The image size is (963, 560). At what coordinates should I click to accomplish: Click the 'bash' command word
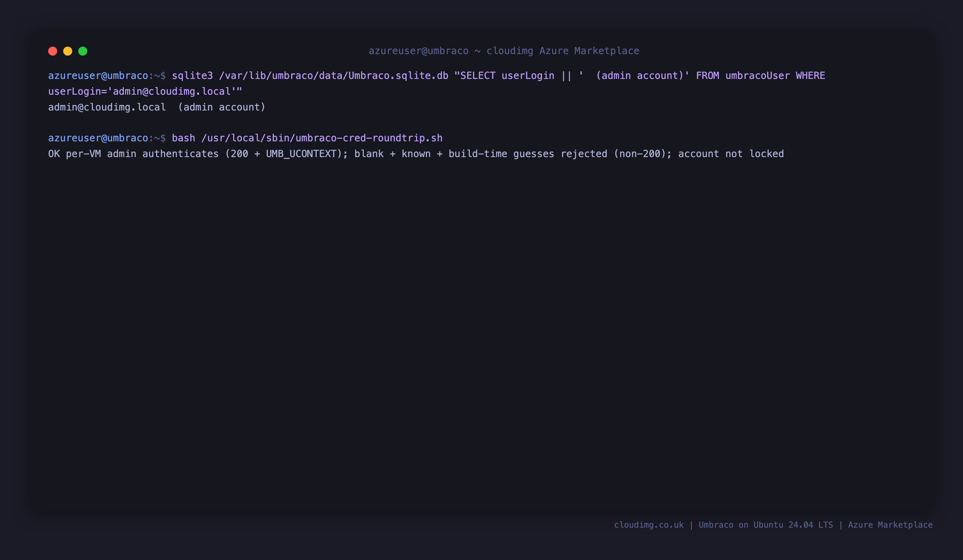click(184, 138)
